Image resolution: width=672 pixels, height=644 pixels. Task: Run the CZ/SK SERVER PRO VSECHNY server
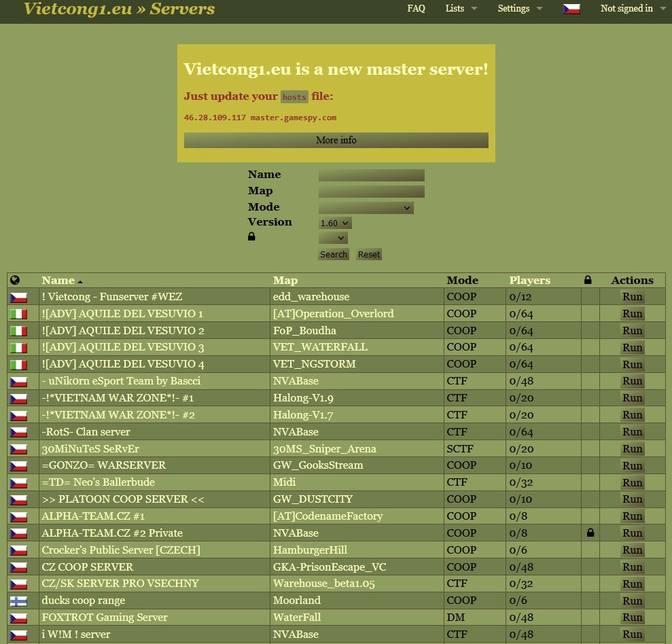pyautogui.click(x=632, y=584)
